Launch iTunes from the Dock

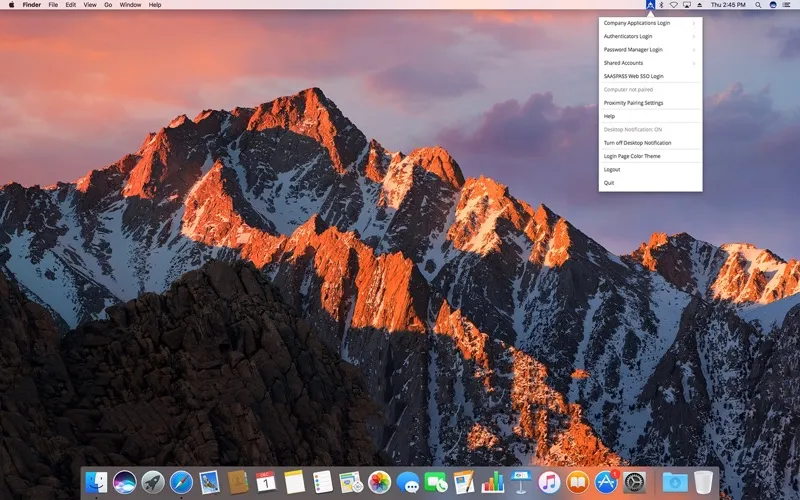549,482
